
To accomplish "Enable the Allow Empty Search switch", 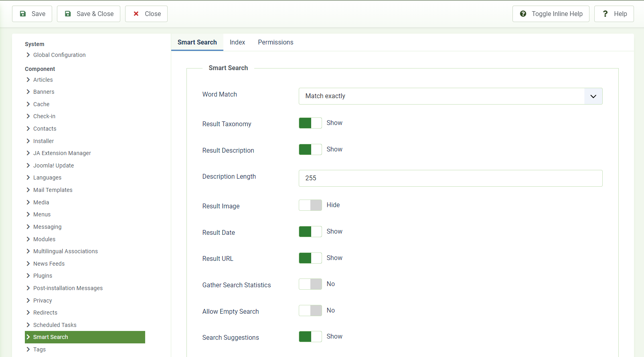I will 310,311.
